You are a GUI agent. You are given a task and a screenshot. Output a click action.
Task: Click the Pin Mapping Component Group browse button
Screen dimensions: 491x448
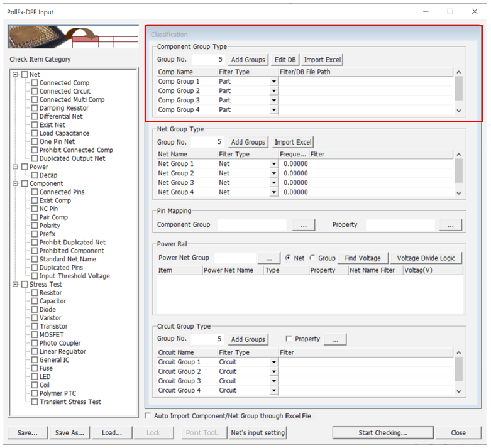click(x=303, y=225)
